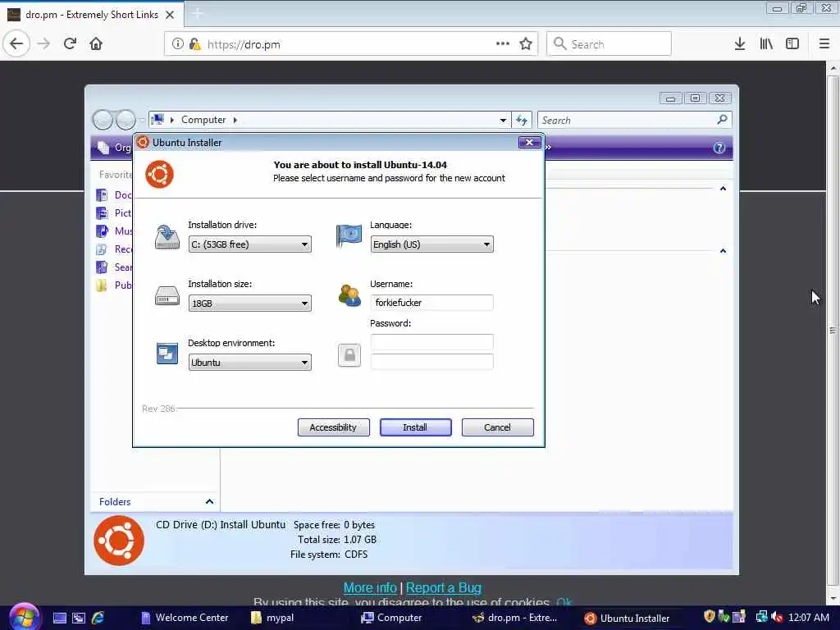Open page actions three-dot menu
840x630 pixels.
503,44
